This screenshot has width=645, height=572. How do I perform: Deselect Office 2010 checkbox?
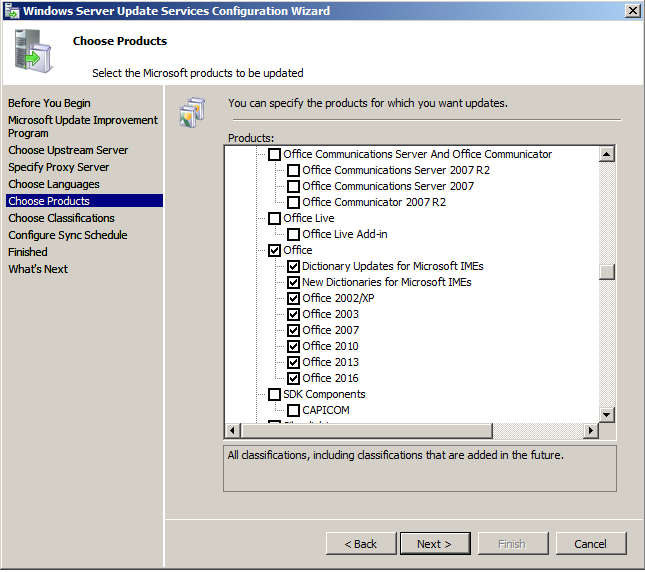(293, 347)
